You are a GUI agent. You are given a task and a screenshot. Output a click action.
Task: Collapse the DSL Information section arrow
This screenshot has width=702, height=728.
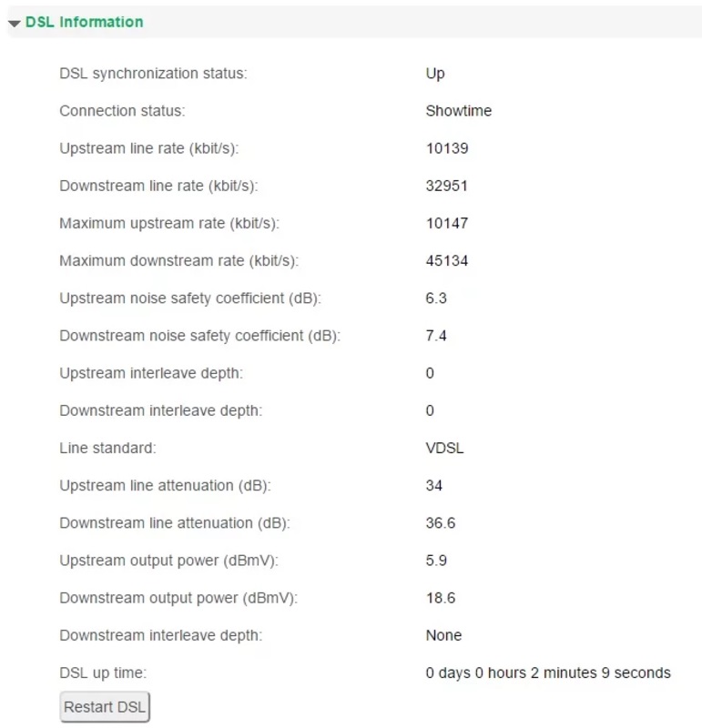point(15,23)
